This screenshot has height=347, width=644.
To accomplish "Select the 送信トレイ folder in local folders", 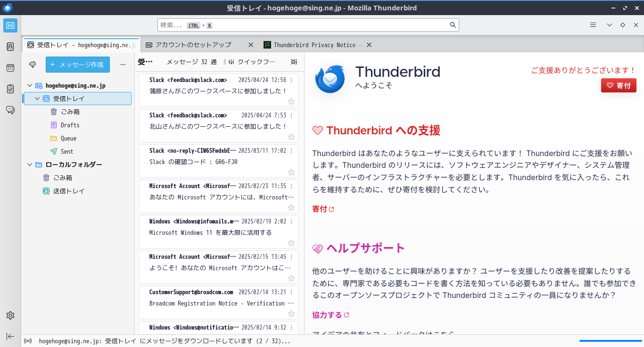I will point(78,191).
